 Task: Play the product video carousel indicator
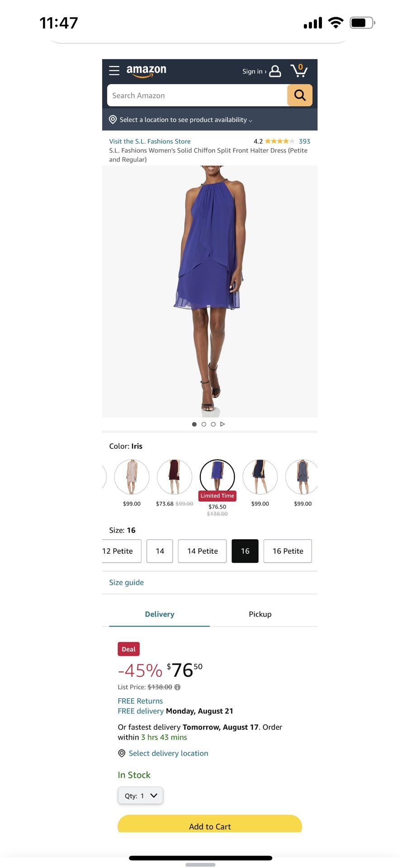tap(222, 424)
